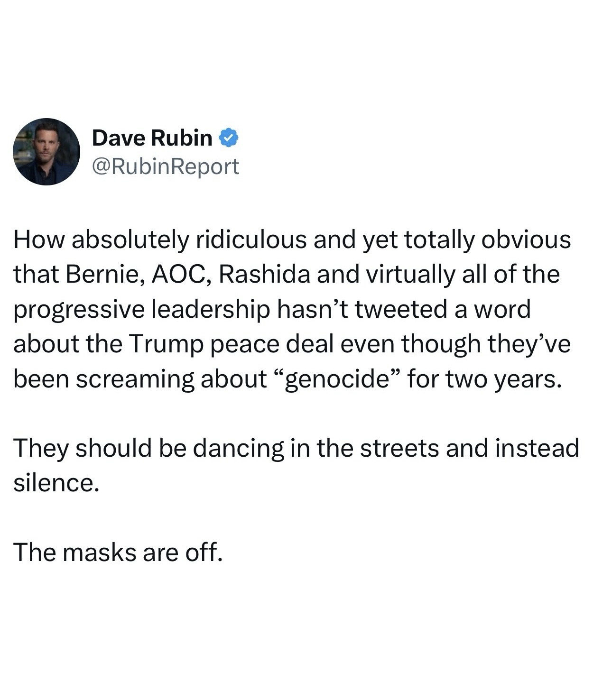The height and width of the screenshot is (700, 612).
Task: Click the line "The masks are off."
Action: click(118, 553)
